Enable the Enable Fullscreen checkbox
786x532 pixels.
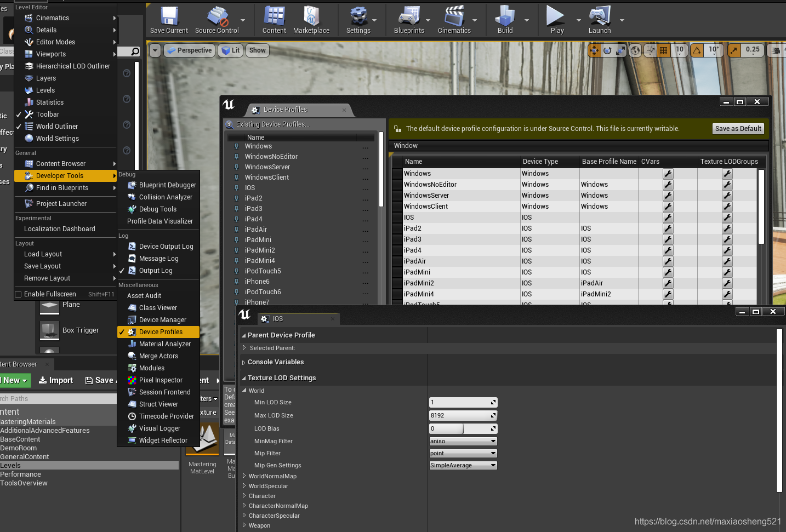pos(18,294)
